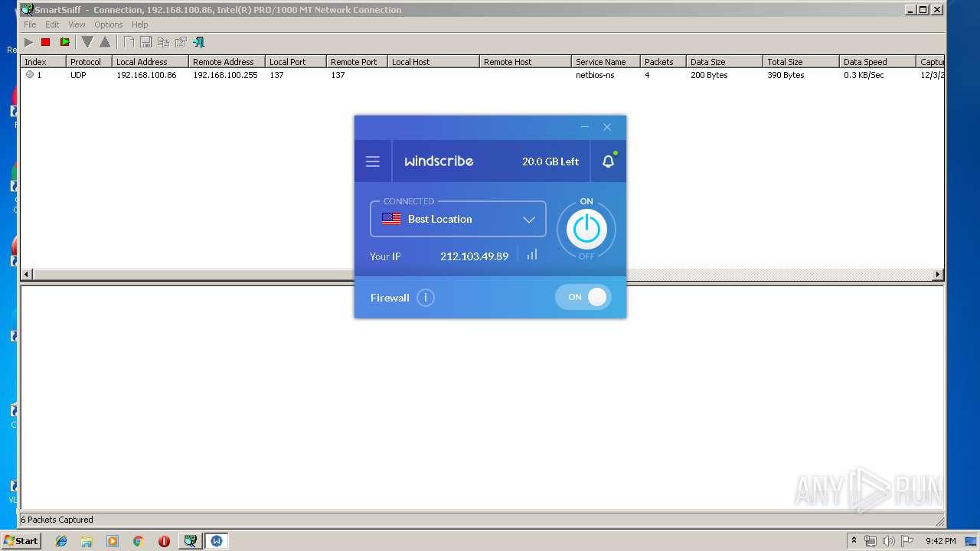
Task: Sort by the Local Host column header
Action: pyautogui.click(x=433, y=62)
